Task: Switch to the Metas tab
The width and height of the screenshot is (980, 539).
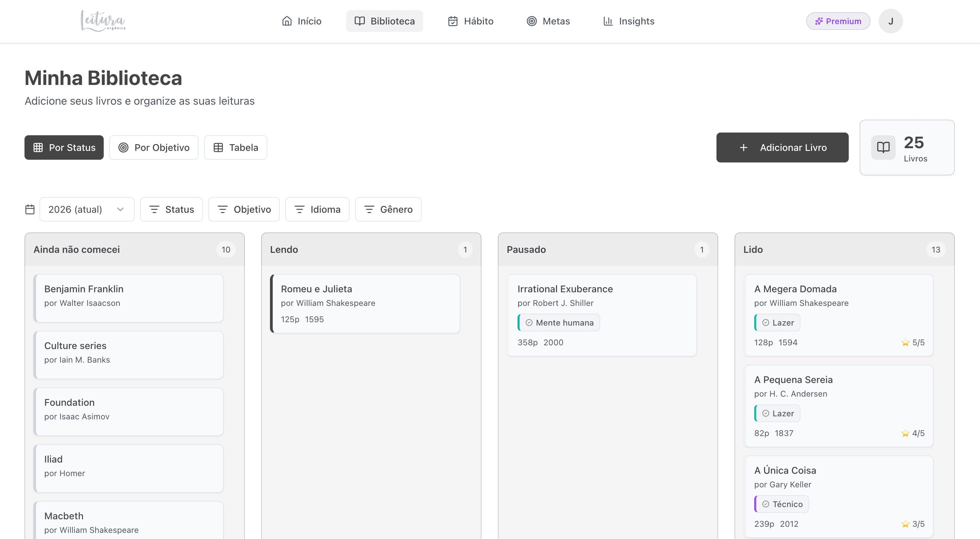Action: tap(548, 21)
